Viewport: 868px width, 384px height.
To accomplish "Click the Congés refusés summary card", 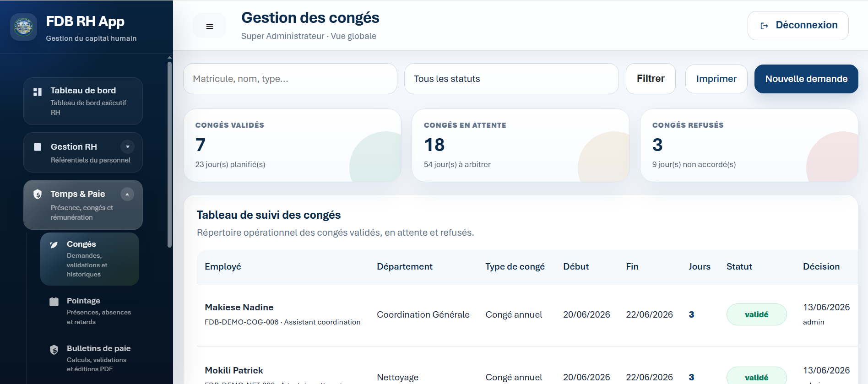I will 749,145.
